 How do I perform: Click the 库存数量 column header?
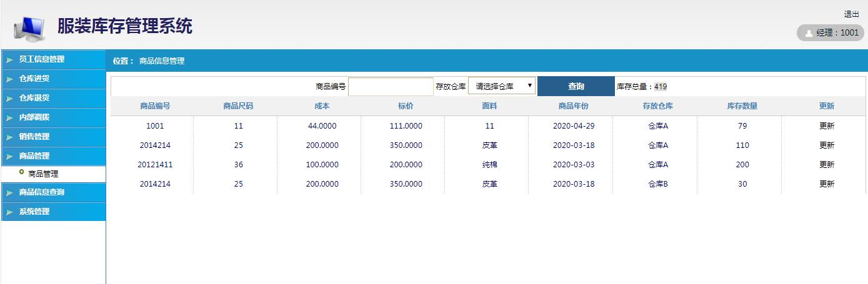(x=742, y=106)
